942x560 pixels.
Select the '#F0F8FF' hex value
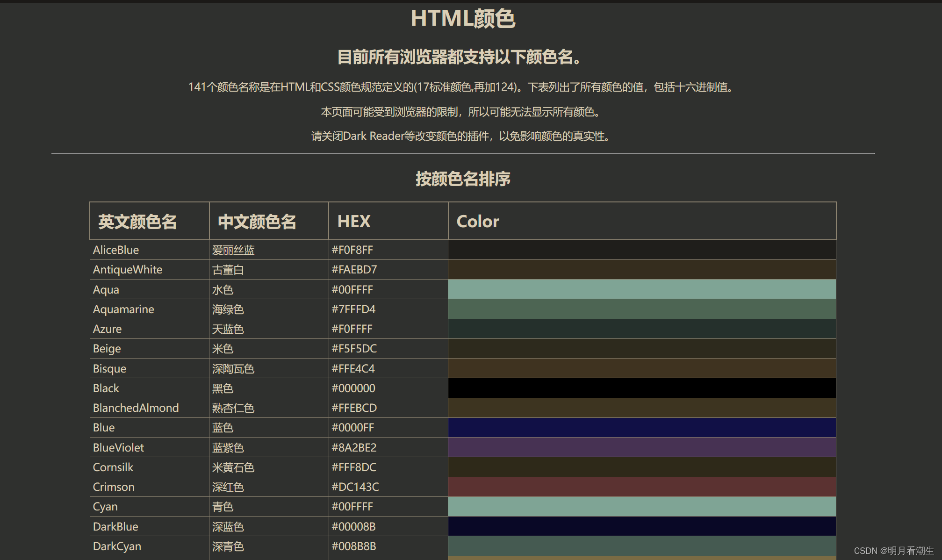coord(352,250)
